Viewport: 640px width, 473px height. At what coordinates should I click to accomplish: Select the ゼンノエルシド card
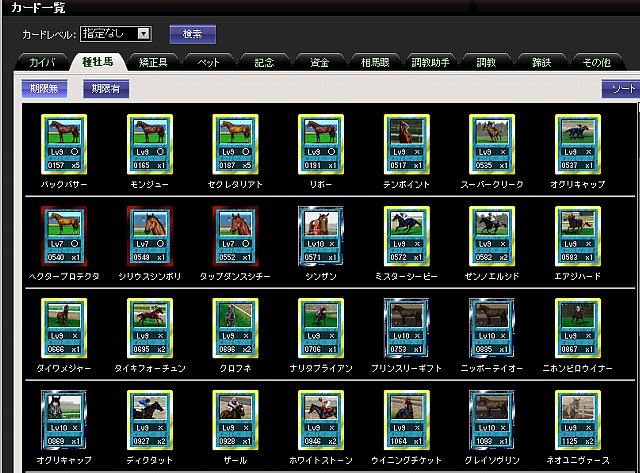pyautogui.click(x=492, y=236)
